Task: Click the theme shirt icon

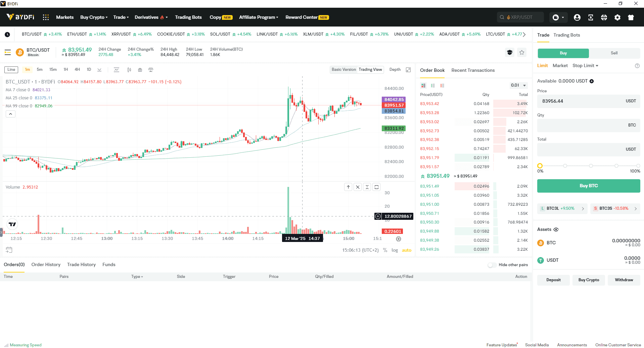Action: (631, 17)
